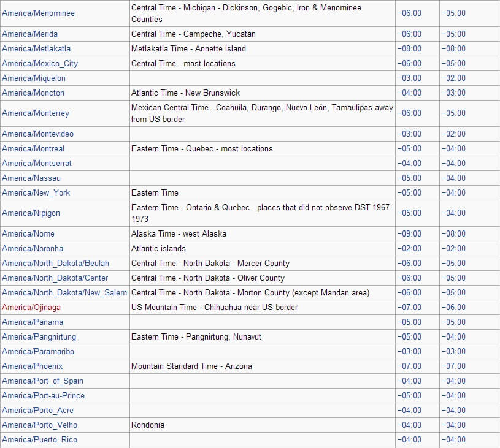This screenshot has height=448, width=500.
Task: Select 'Central Time - North Dakota - Mercer County'
Action: point(210,263)
